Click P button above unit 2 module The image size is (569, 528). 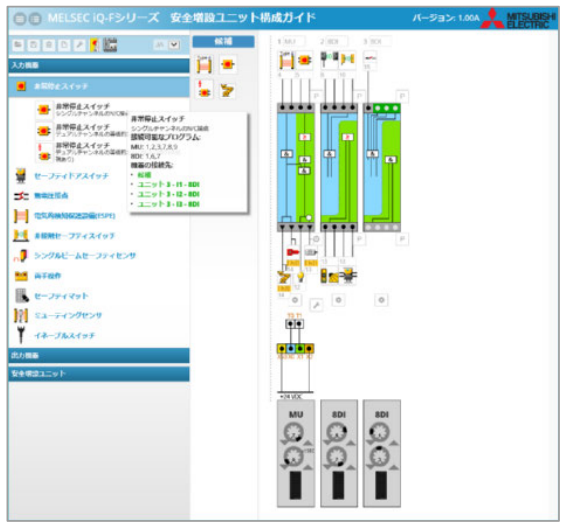pos(359,96)
